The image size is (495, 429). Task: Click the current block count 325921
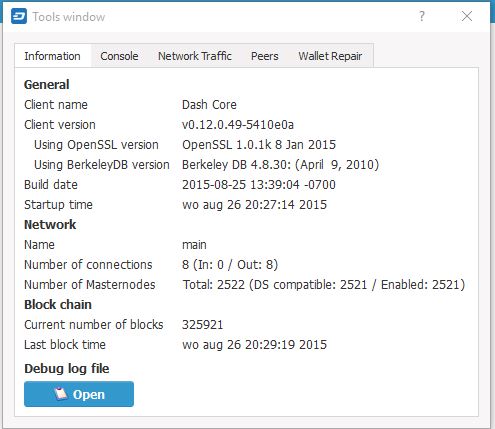point(203,325)
